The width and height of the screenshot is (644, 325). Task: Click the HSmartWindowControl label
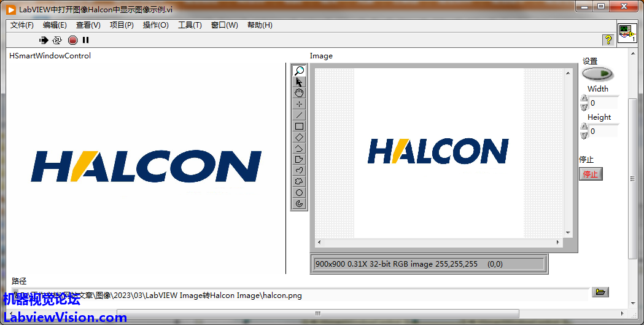[50, 56]
